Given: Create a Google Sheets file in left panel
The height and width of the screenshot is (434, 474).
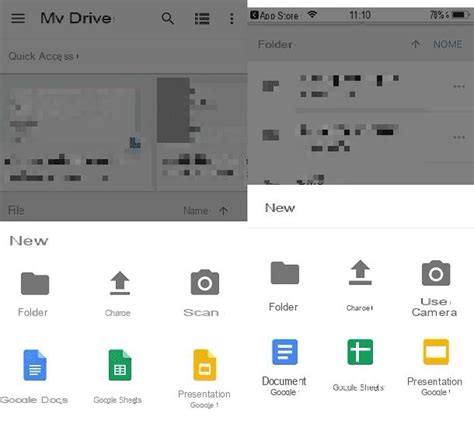Looking at the screenshot, I should 120,377.
